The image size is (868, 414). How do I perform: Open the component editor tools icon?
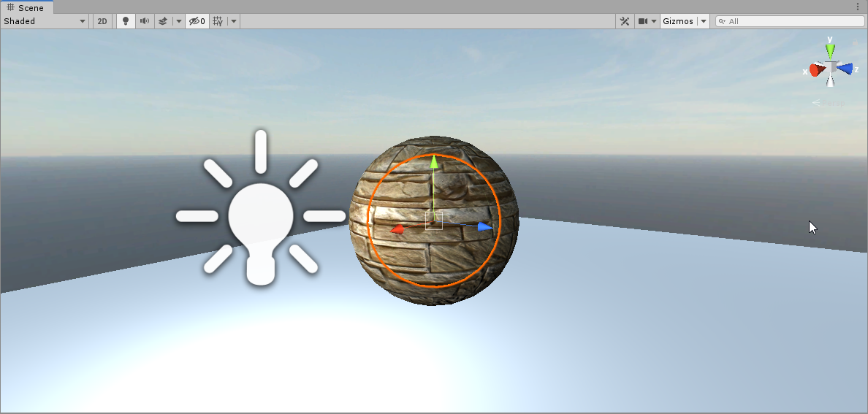click(x=625, y=21)
